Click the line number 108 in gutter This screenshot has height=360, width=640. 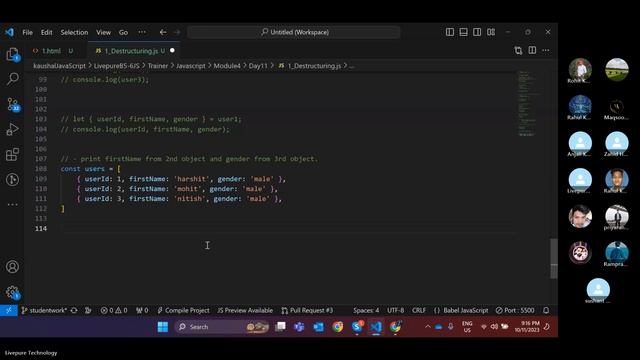click(x=41, y=169)
